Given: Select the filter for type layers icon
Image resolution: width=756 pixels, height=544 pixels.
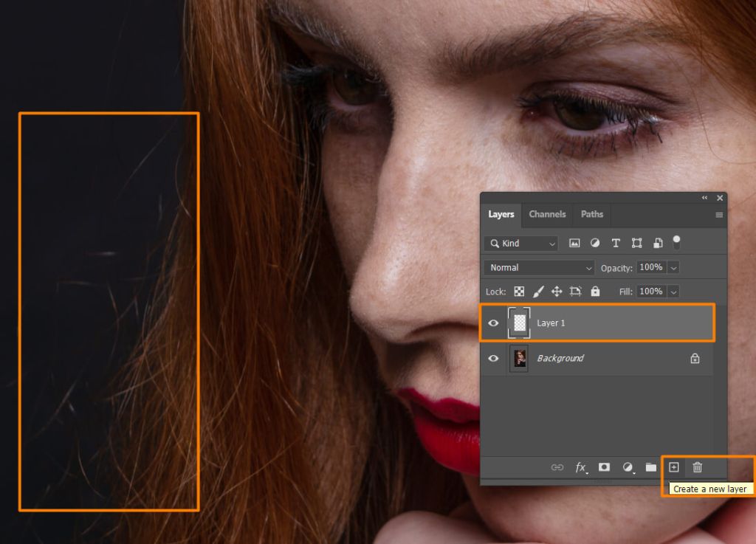Looking at the screenshot, I should 616,243.
